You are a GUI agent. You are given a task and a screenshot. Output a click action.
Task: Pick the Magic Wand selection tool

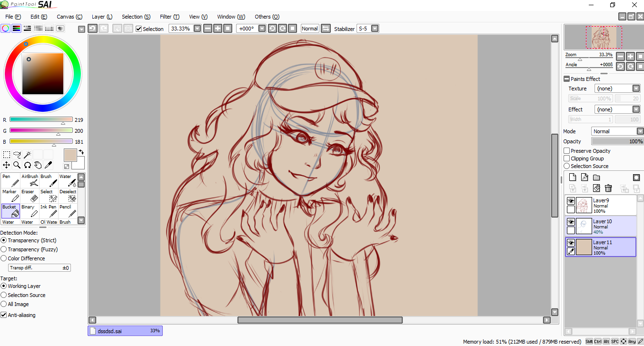27,154
